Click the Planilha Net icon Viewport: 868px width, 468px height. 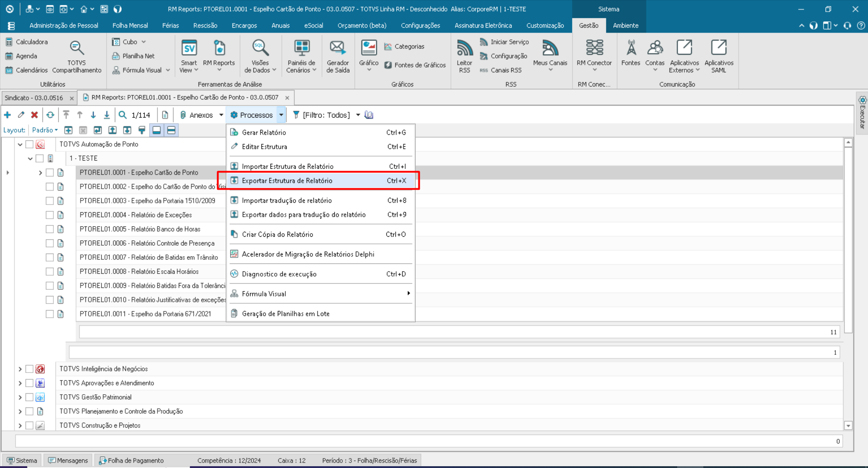(116, 56)
